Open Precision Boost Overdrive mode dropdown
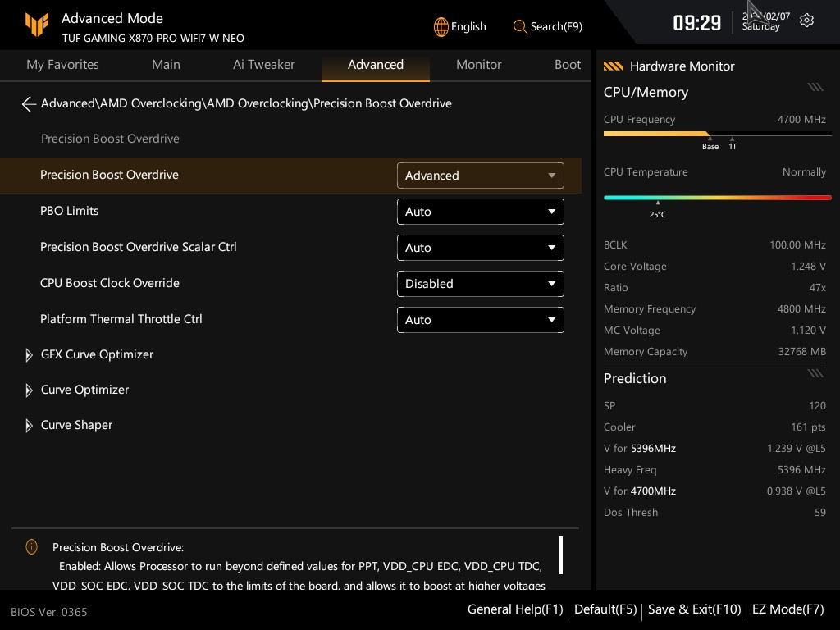This screenshot has width=840, height=630. (x=480, y=176)
